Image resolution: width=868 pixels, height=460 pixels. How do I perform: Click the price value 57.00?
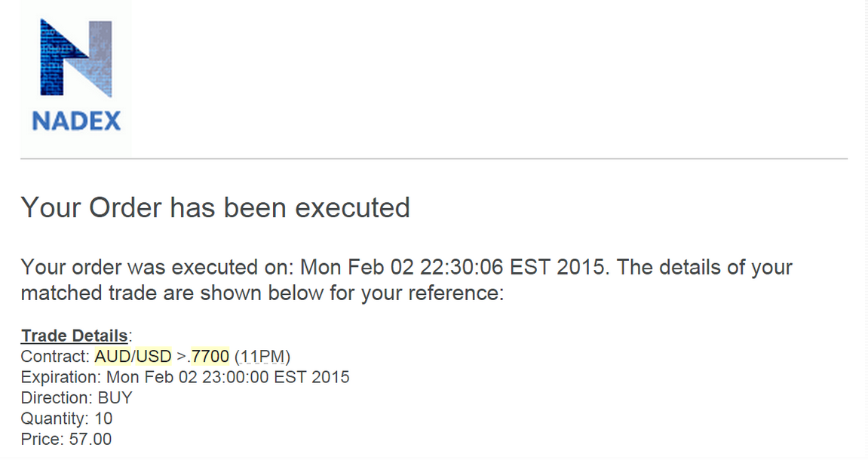pos(90,440)
